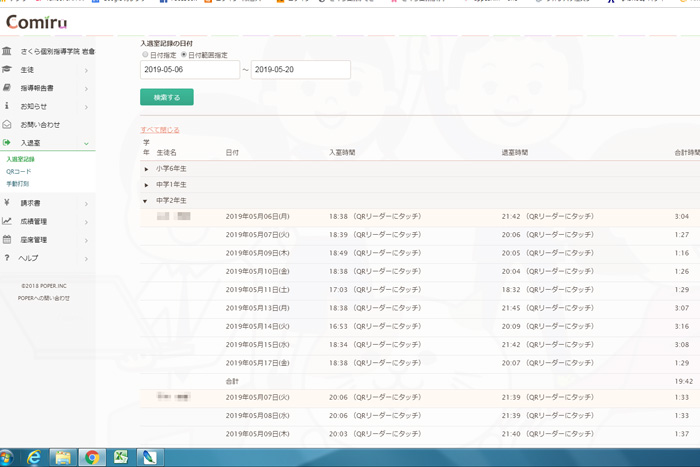Select the 日付範囲指定 radio button
The width and height of the screenshot is (700, 467).
coord(183,54)
